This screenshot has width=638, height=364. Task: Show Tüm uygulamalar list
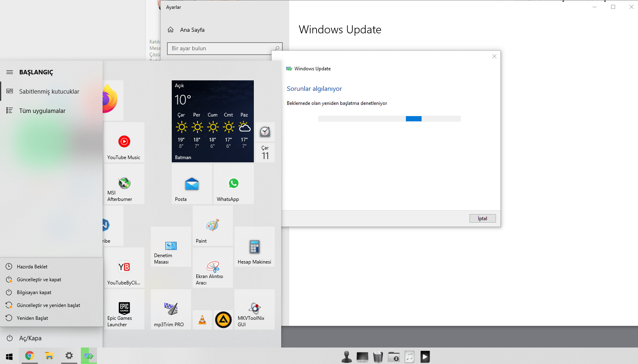point(51,111)
